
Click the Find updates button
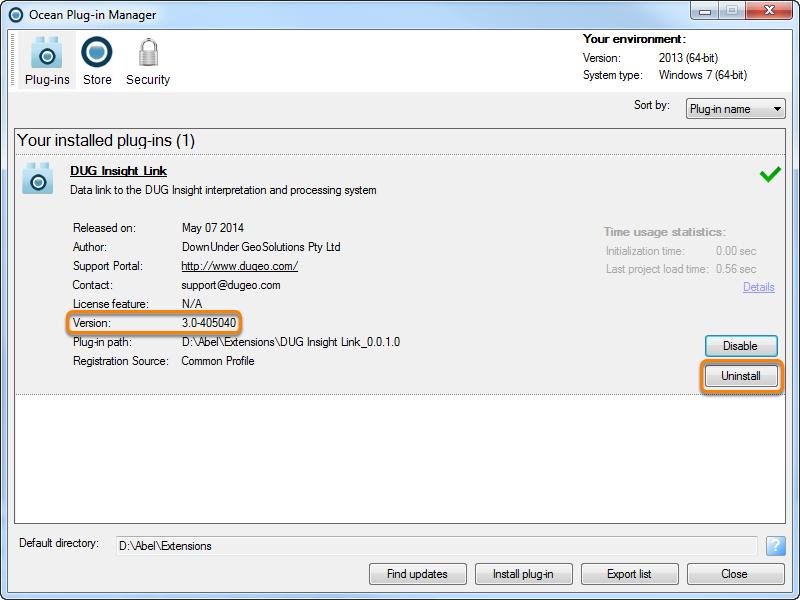pyautogui.click(x=417, y=574)
